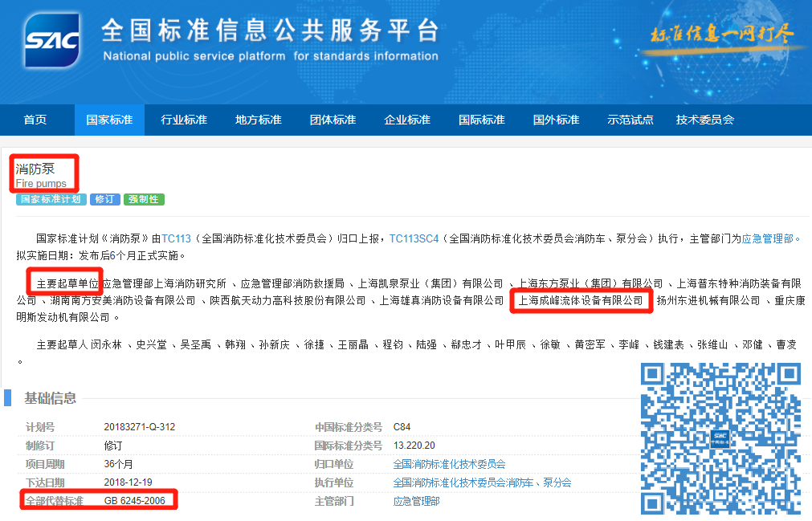812x521 pixels.
Task: Switch to the 国际标准 tab
Action: pyautogui.click(x=480, y=118)
